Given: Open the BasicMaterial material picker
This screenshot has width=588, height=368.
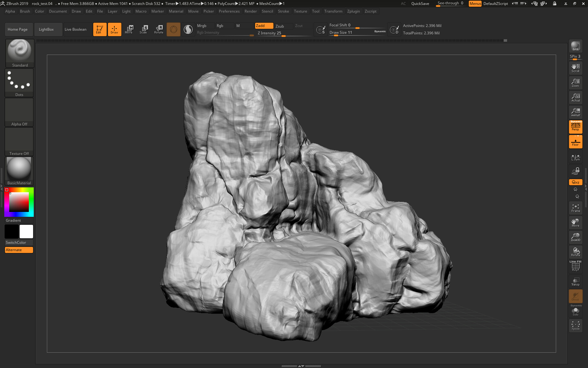Looking at the screenshot, I should 19,171.
